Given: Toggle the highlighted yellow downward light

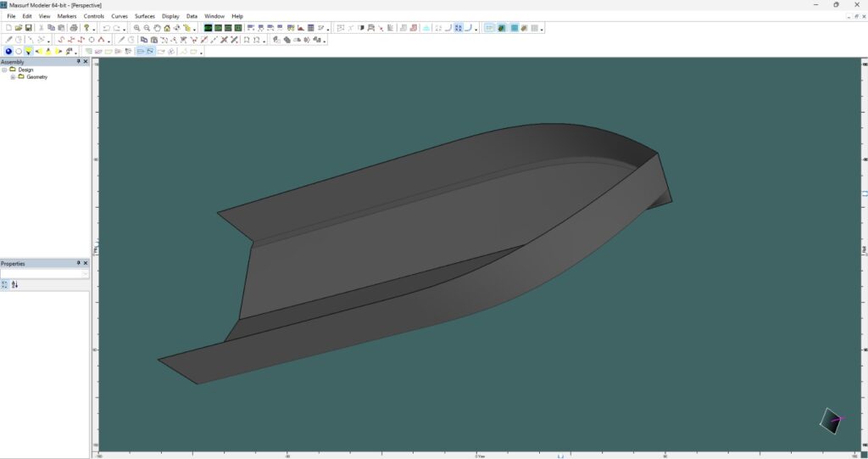Looking at the screenshot, I should pyautogui.click(x=28, y=51).
